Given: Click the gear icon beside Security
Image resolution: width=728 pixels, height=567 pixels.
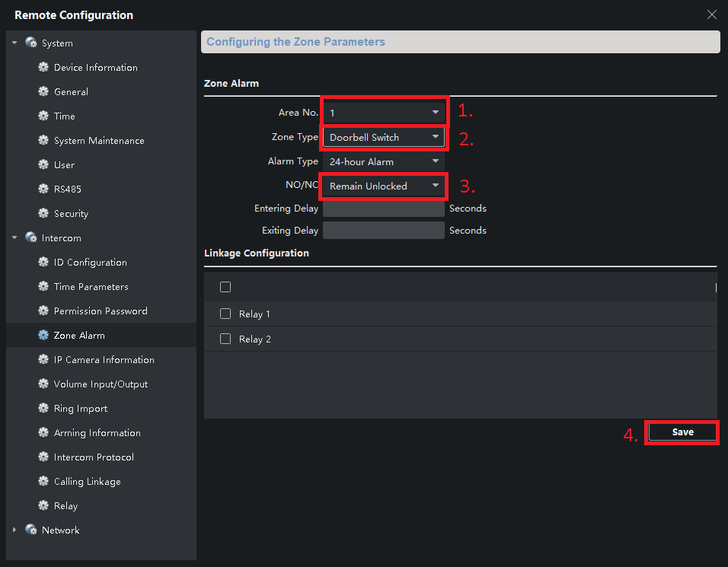Looking at the screenshot, I should 43,214.
